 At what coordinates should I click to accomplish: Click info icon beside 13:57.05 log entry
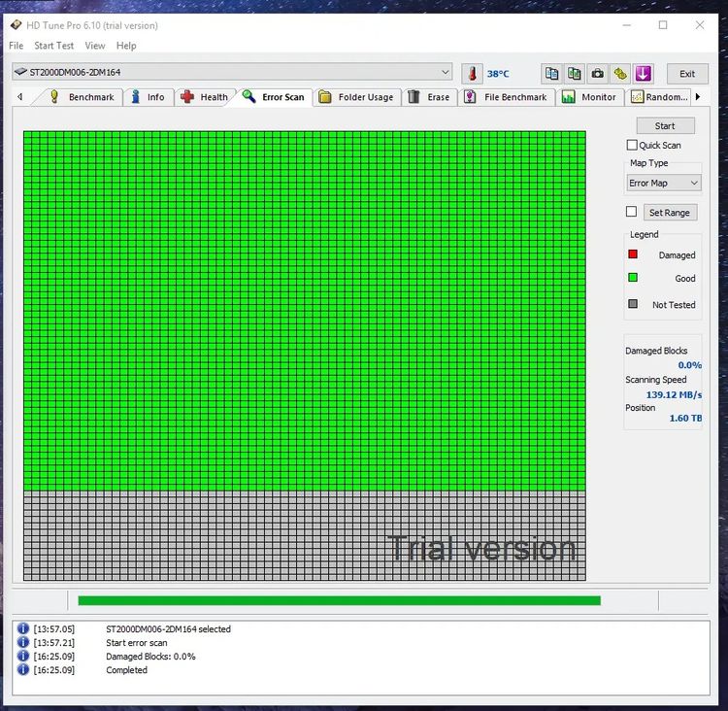pos(22,628)
